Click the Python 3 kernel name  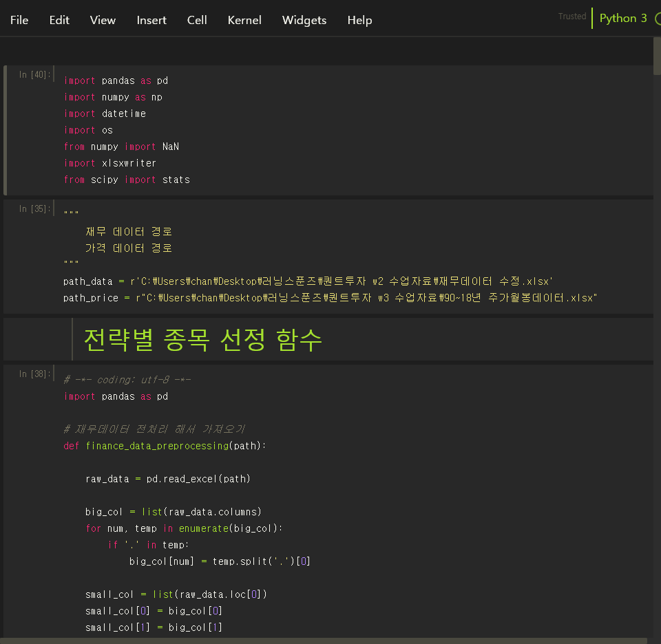[x=623, y=18]
